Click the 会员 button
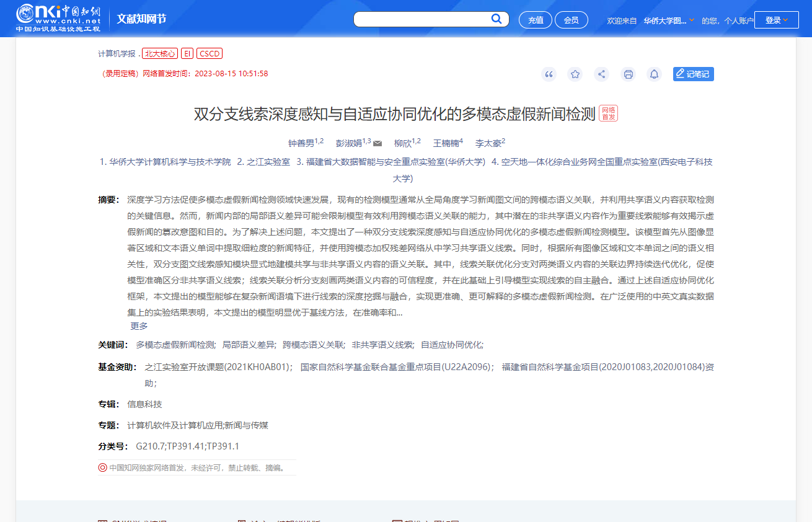The height and width of the screenshot is (522, 812). point(571,20)
